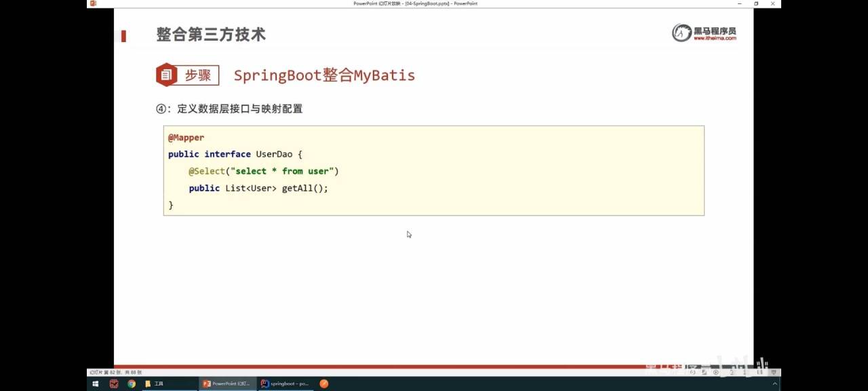Click the 'public interface UserDao' code line
The width and height of the screenshot is (868, 391).
pyautogui.click(x=235, y=155)
